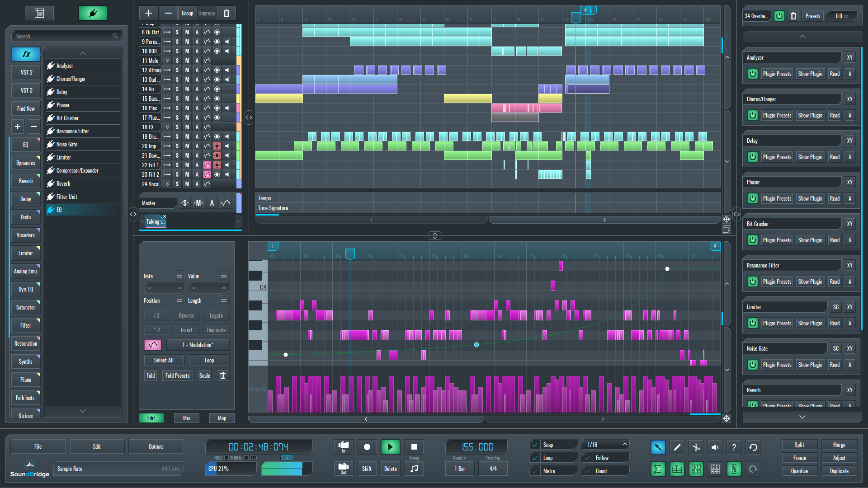Switch to the Mix tab
This screenshot has width=868, height=488.
pyautogui.click(x=187, y=418)
